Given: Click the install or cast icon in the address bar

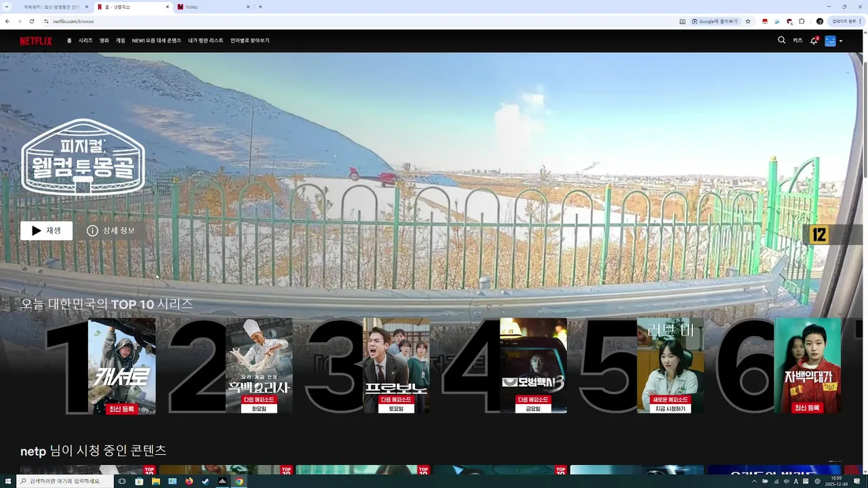Looking at the screenshot, I should click(682, 21).
